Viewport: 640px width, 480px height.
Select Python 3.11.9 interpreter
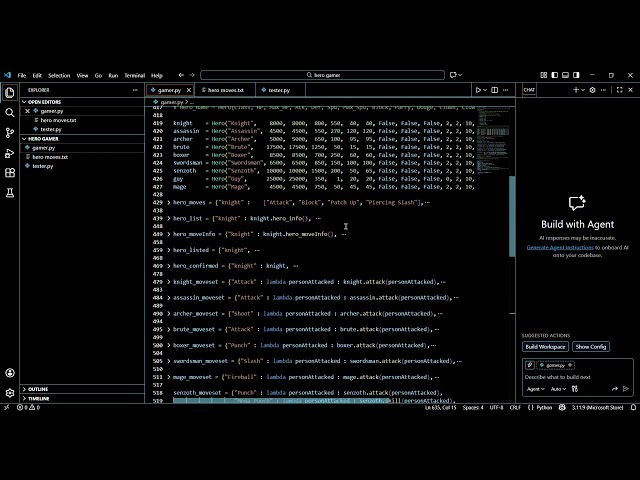pos(597,407)
